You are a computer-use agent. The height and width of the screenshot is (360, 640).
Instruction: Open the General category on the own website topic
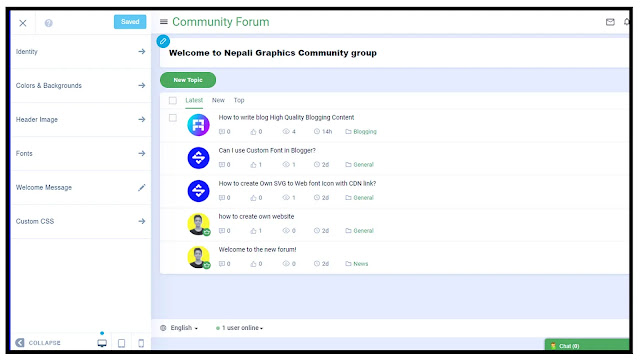(363, 231)
